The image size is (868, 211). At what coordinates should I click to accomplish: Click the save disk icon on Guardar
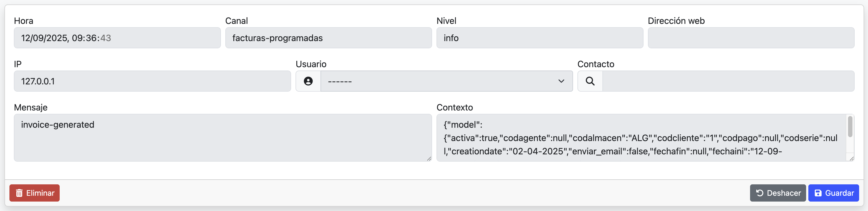818,193
